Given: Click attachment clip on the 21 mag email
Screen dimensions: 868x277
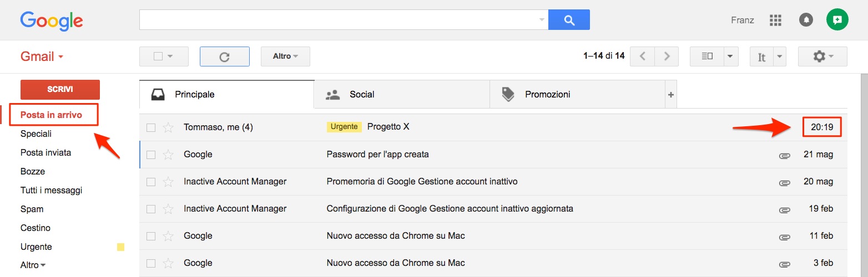Looking at the screenshot, I should pyautogui.click(x=784, y=156).
